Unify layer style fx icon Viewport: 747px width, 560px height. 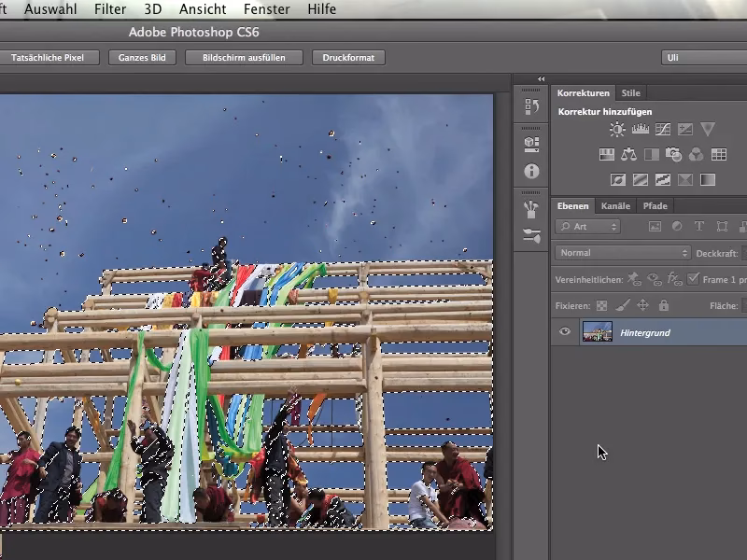click(674, 279)
